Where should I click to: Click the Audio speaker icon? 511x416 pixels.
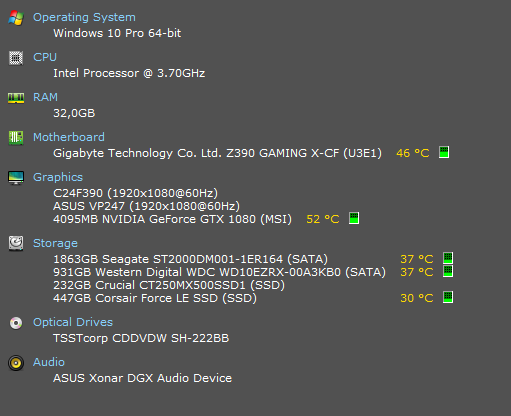pos(16,363)
